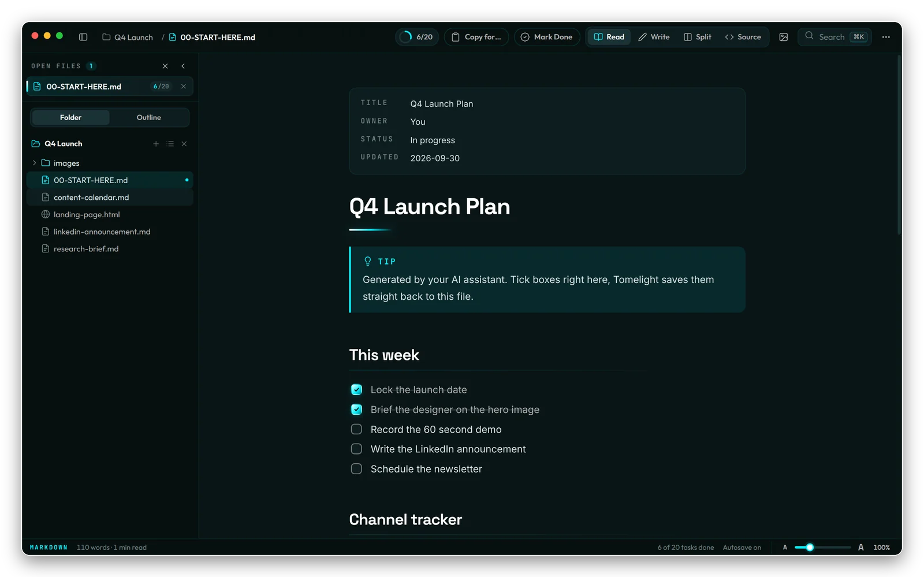Screen dimensions: 924x577
Task: Click the vertical scrollbar on the document
Action: click(899, 144)
